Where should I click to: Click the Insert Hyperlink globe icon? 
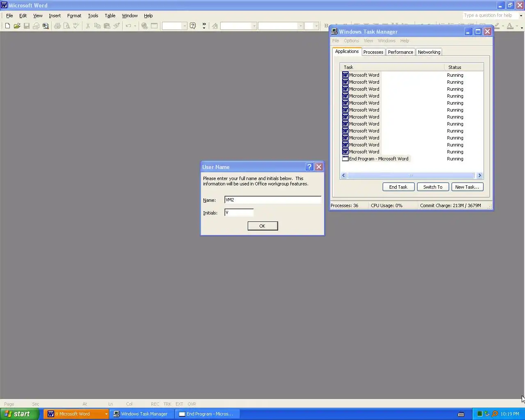[x=144, y=26]
